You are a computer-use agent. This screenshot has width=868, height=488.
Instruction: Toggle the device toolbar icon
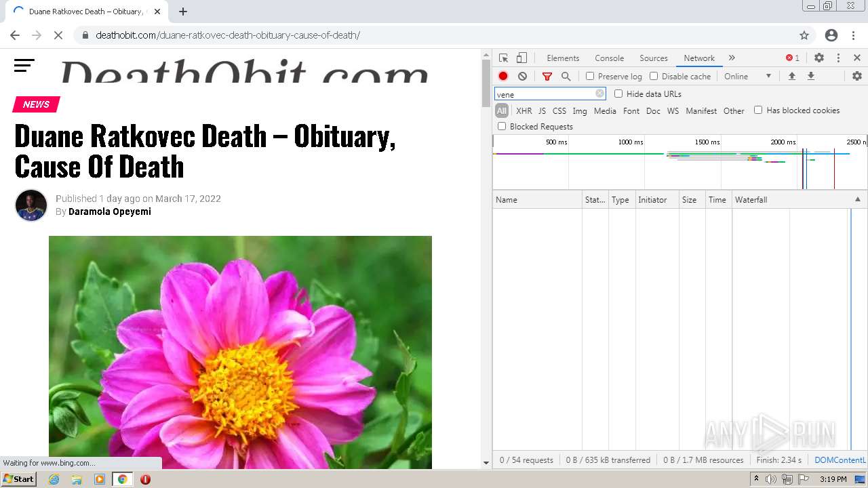[521, 58]
